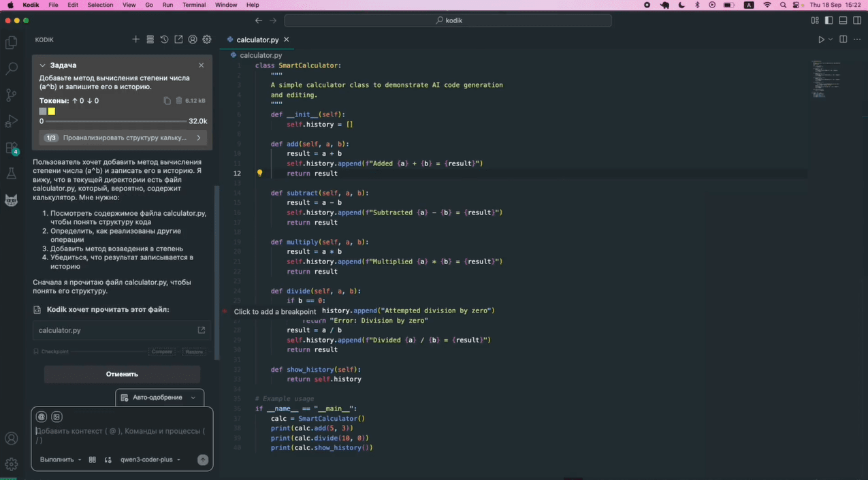Click the token usage progress bar
Viewport: 868px width, 480px height.
click(116, 121)
